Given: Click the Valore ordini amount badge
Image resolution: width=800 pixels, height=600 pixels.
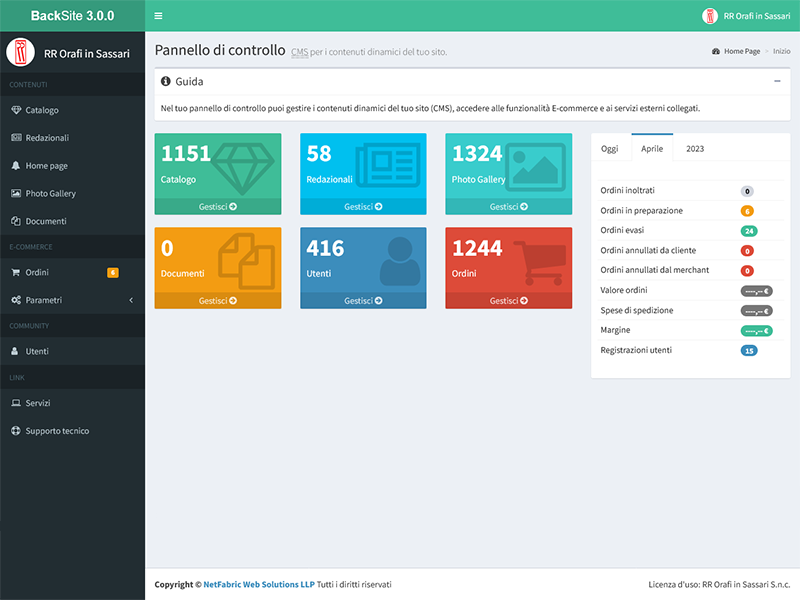Looking at the screenshot, I should tap(757, 291).
